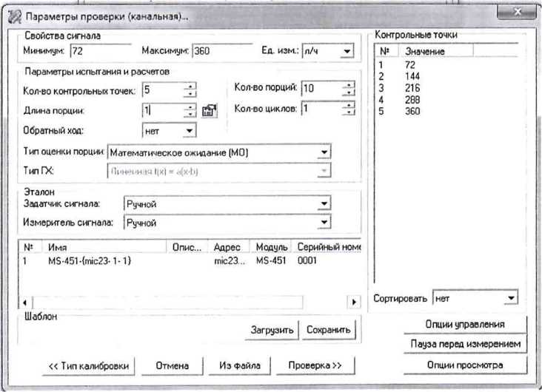Click the Из файла button
This screenshot has width=542, height=392.
click(240, 366)
